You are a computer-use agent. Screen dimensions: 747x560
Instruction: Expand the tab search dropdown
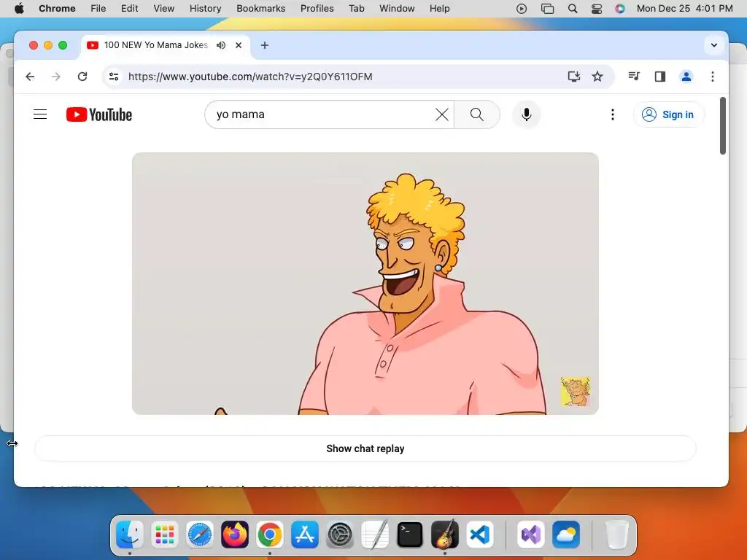pos(713,45)
